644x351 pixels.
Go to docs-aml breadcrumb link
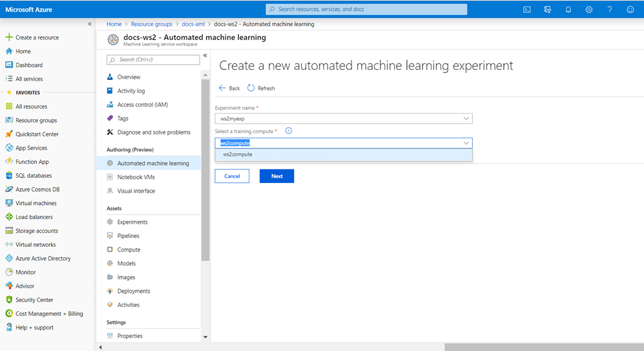[193, 25]
